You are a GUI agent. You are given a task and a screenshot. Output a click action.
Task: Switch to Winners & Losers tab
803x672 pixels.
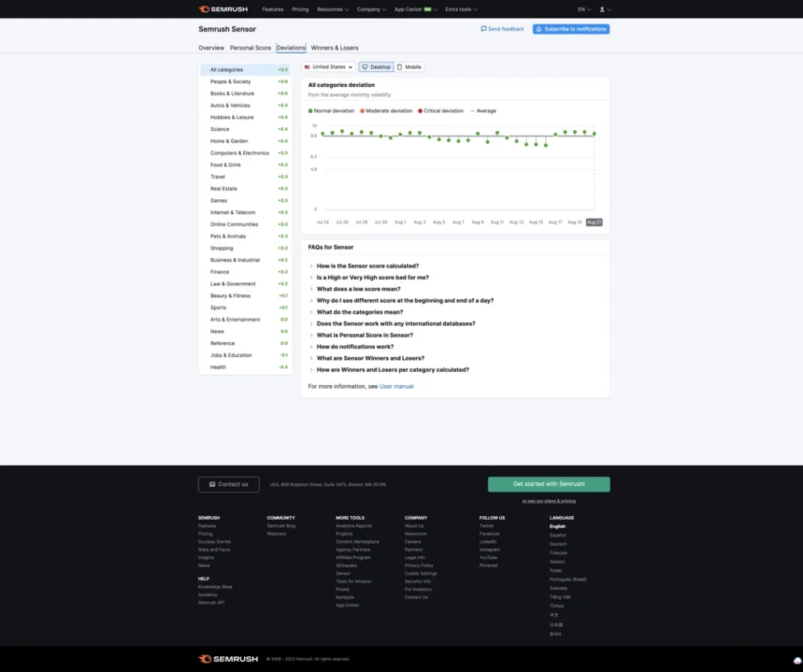[334, 48]
